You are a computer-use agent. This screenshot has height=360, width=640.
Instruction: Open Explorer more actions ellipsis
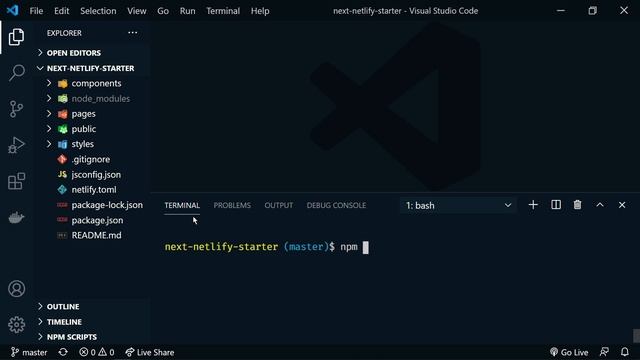(133, 33)
